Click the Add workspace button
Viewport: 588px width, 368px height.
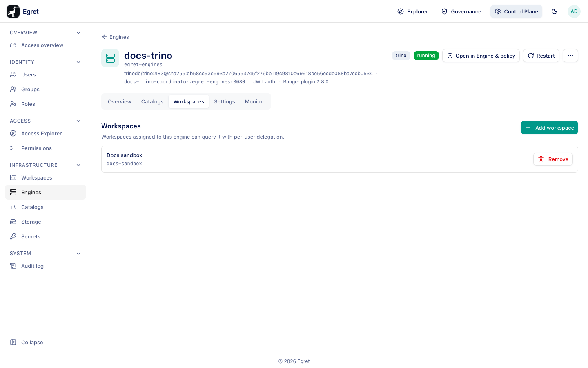point(549,128)
